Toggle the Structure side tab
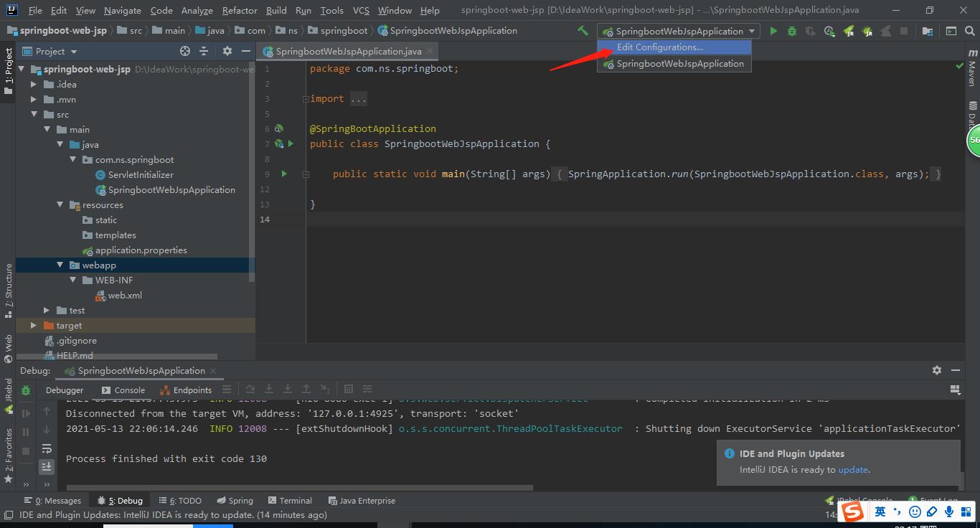The width and height of the screenshot is (980, 528). (x=8, y=291)
